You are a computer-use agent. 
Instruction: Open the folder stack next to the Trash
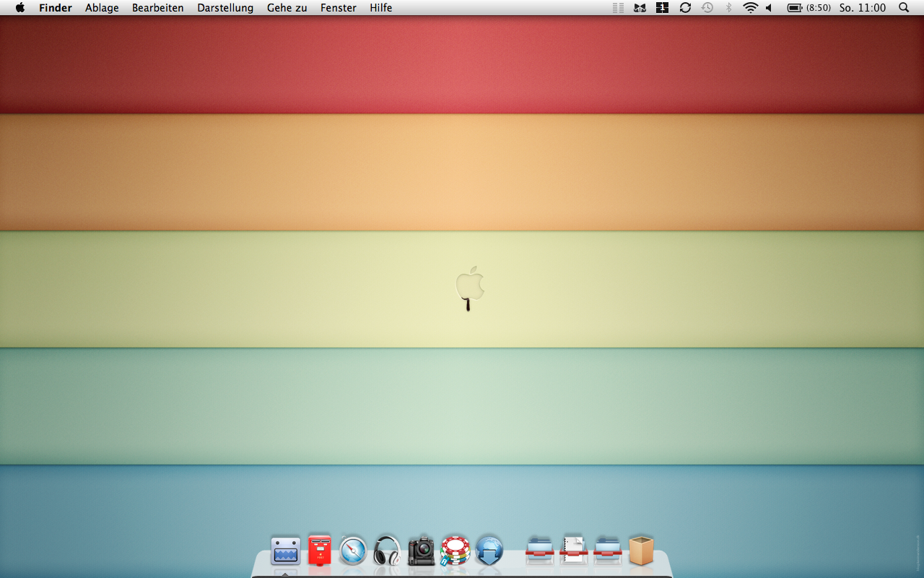pos(608,551)
